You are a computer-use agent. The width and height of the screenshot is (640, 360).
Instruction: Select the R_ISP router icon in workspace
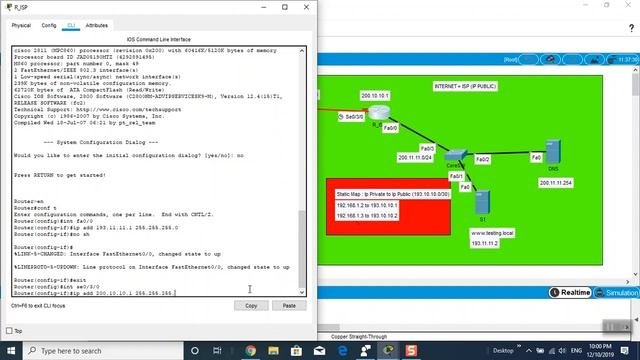(x=379, y=112)
